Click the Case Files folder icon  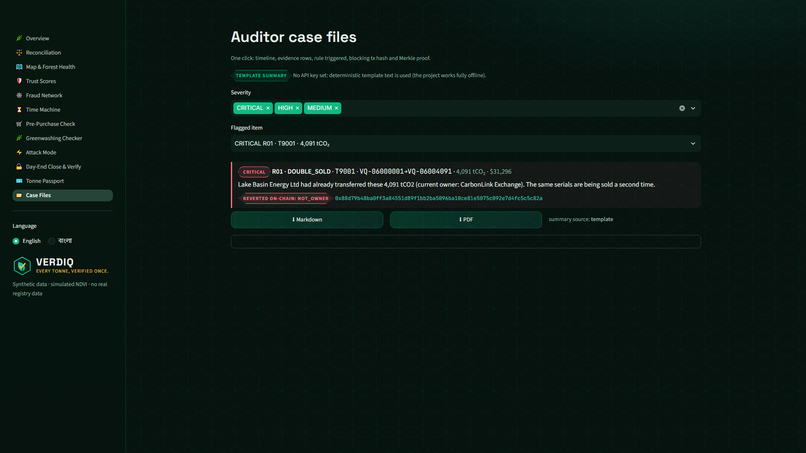pos(19,195)
